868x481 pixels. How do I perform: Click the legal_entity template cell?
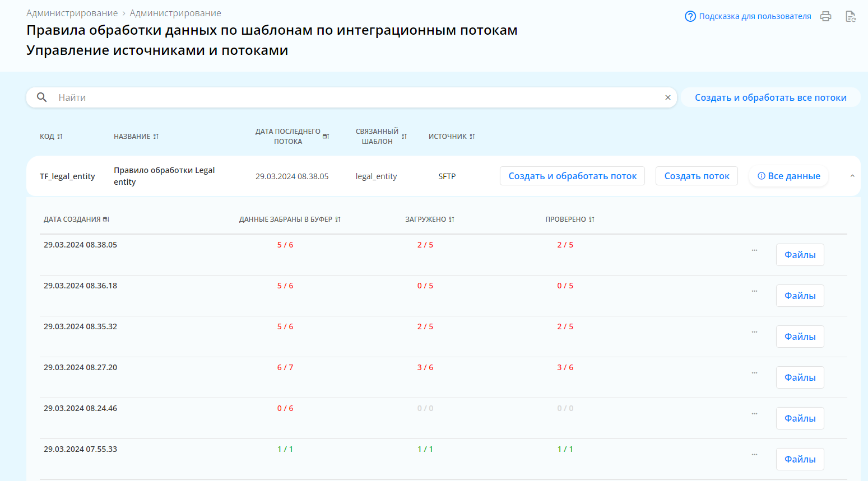(376, 176)
